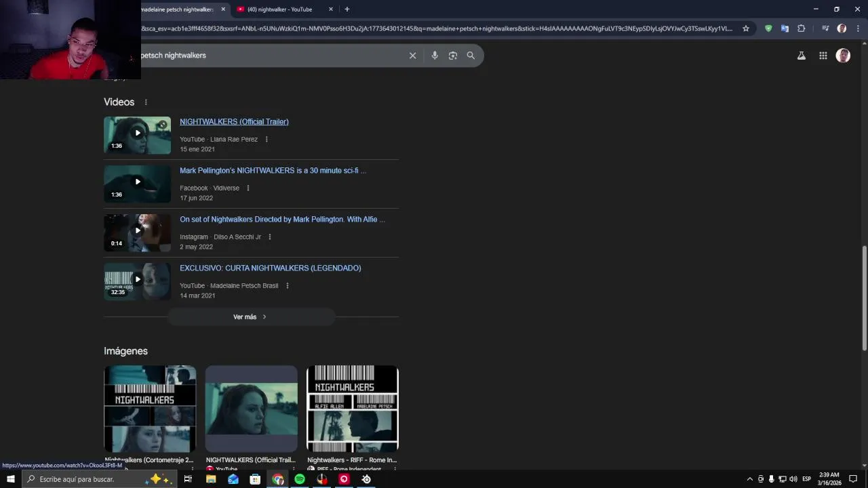This screenshot has width=868, height=488.
Task: Click the '15 ene 2021' date text
Action: (197, 149)
